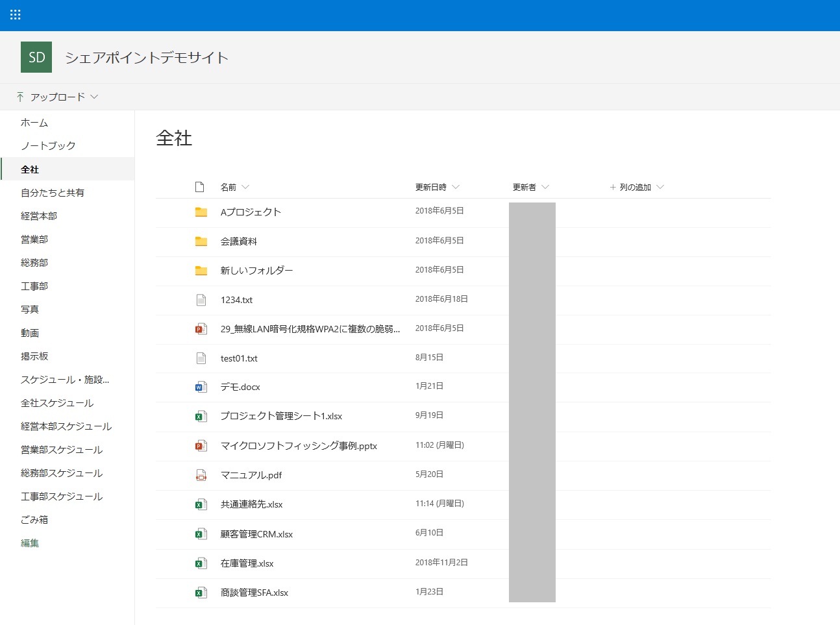Viewport: 840px width, 625px height.
Task: Click the PowerPoint icon for マイクロソフトフィッシング事例.pptx
Action: coord(201,446)
